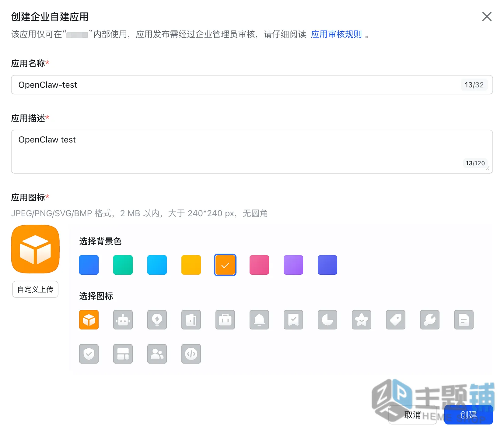Select the door app icon
This screenshot has height=433, width=504.
[x=191, y=320]
